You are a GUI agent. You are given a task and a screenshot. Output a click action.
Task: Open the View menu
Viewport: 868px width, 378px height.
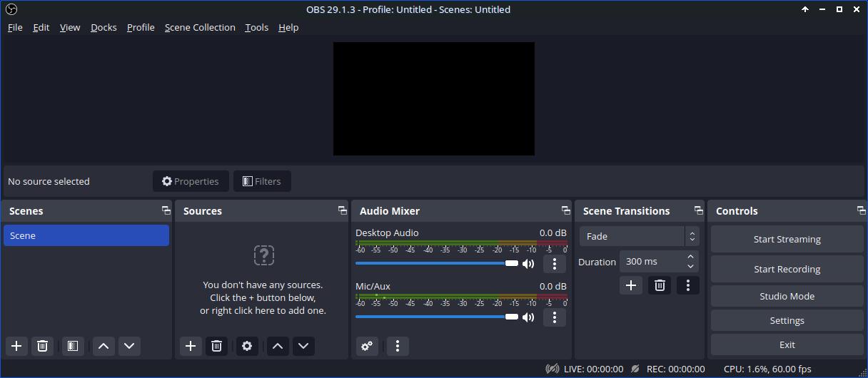[70, 27]
